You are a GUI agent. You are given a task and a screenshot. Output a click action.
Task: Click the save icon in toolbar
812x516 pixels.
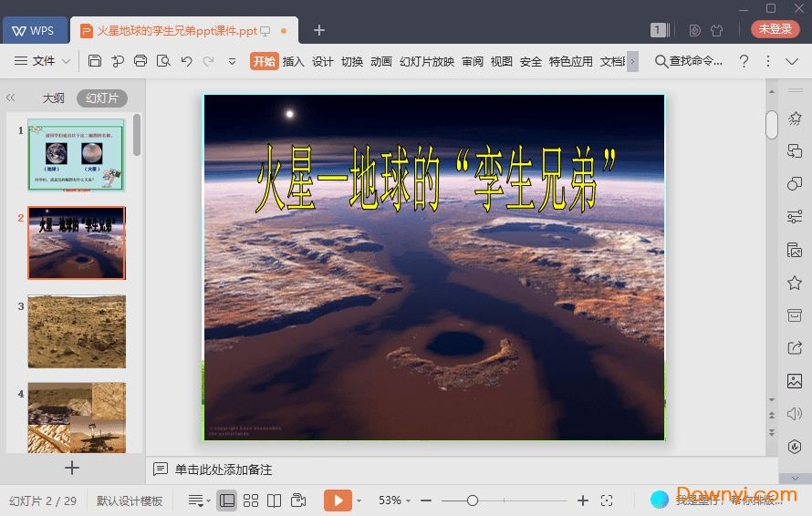[x=95, y=61]
